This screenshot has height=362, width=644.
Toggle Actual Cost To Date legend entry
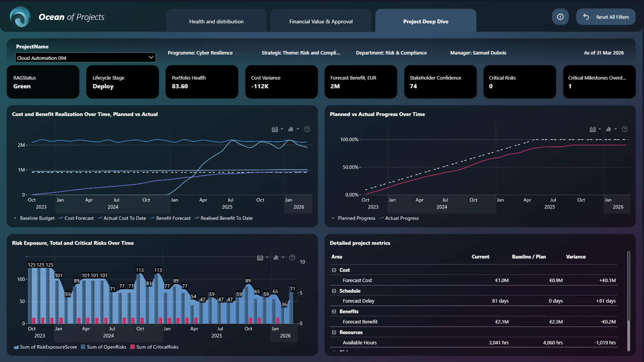coord(122,218)
